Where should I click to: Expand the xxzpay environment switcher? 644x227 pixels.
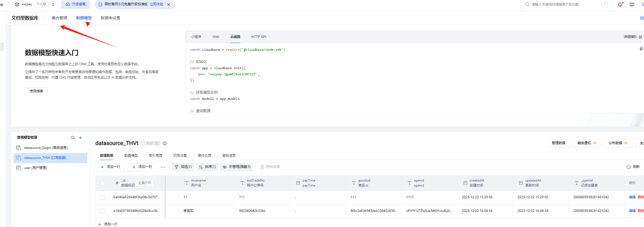(53, 4)
